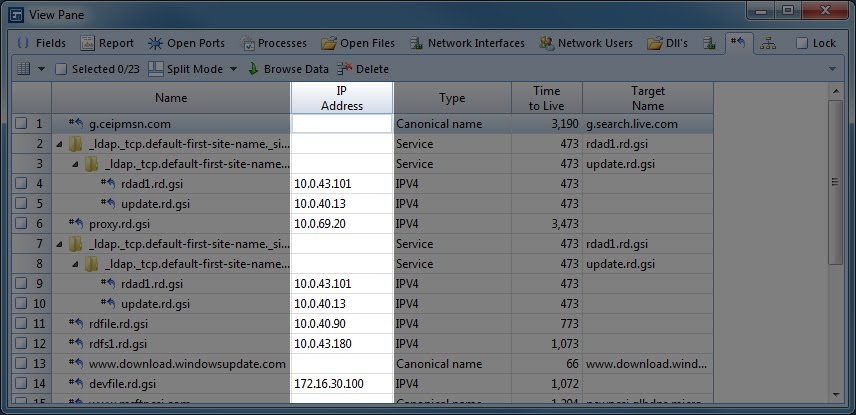Open the Network Interfaces tab
Screen dimensions: 856x415
point(467,43)
